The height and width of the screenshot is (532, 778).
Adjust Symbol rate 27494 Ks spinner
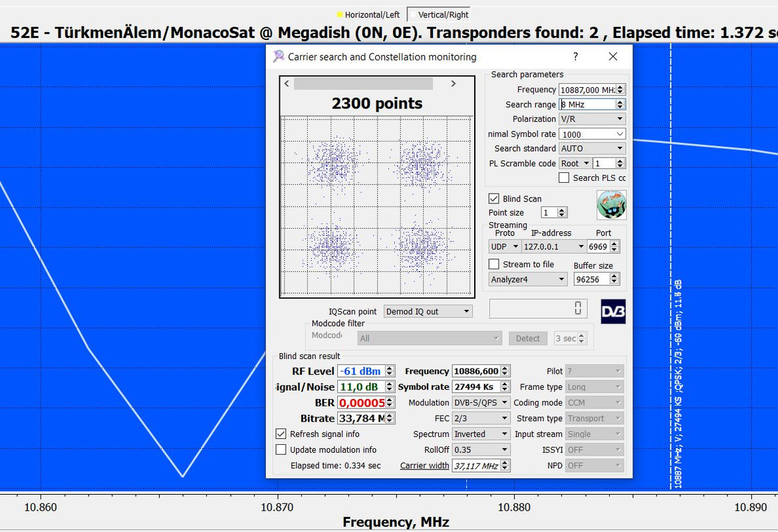(505, 386)
